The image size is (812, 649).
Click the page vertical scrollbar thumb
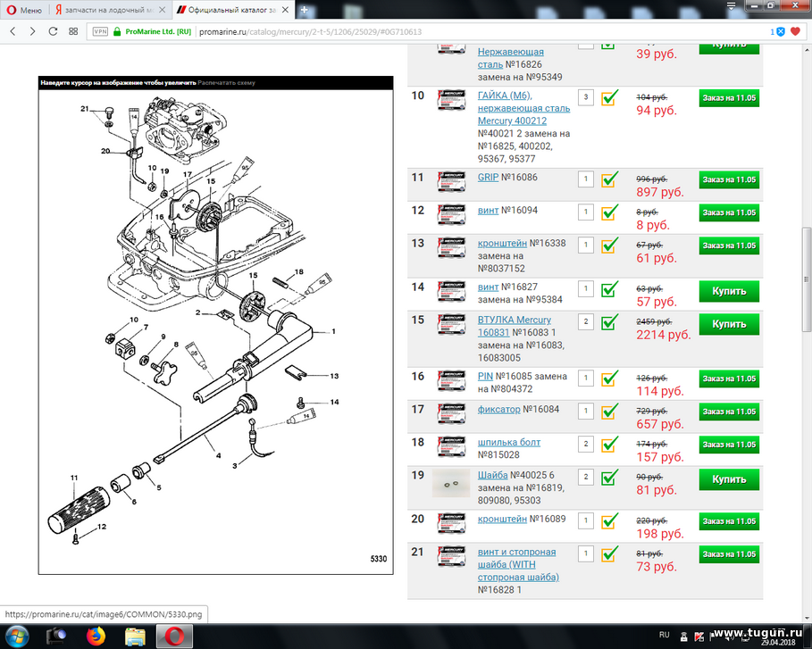807,279
